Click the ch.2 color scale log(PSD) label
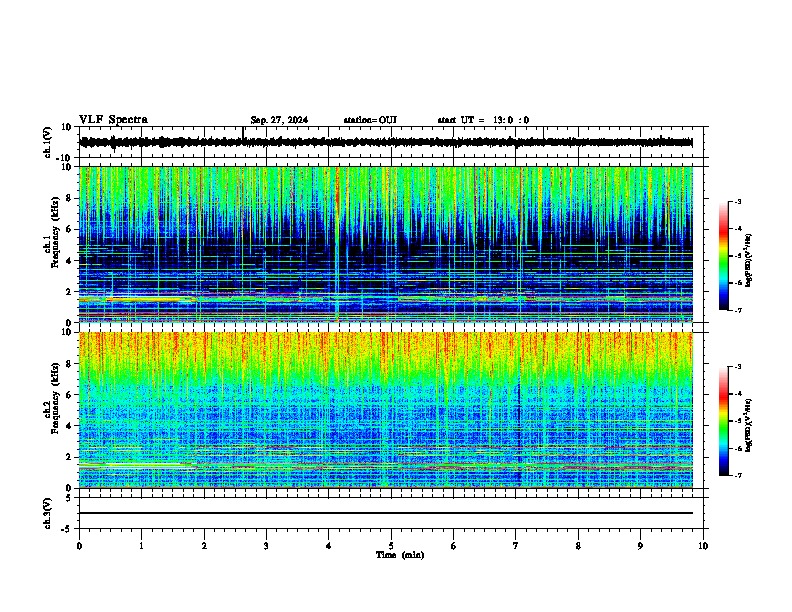The width and height of the screenshot is (792, 612). [748, 425]
